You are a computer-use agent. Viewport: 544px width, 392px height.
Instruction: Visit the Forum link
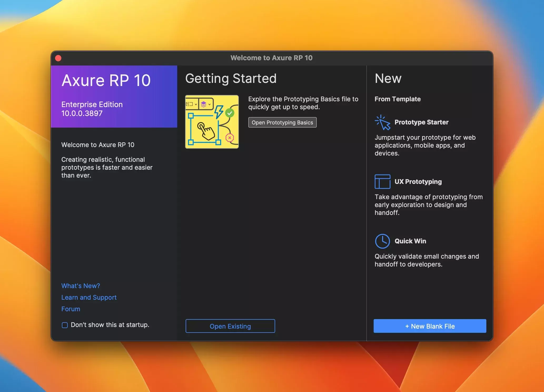(x=71, y=309)
